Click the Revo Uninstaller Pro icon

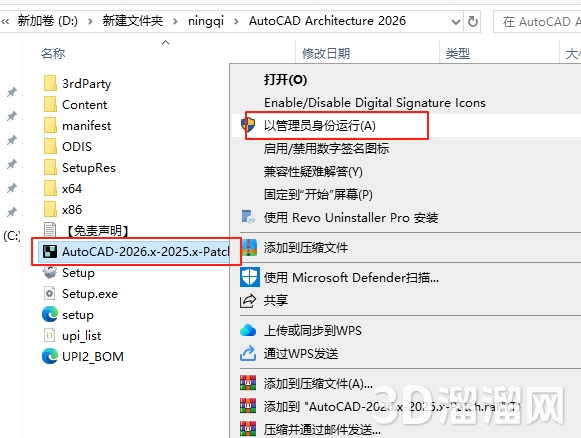coord(248,217)
